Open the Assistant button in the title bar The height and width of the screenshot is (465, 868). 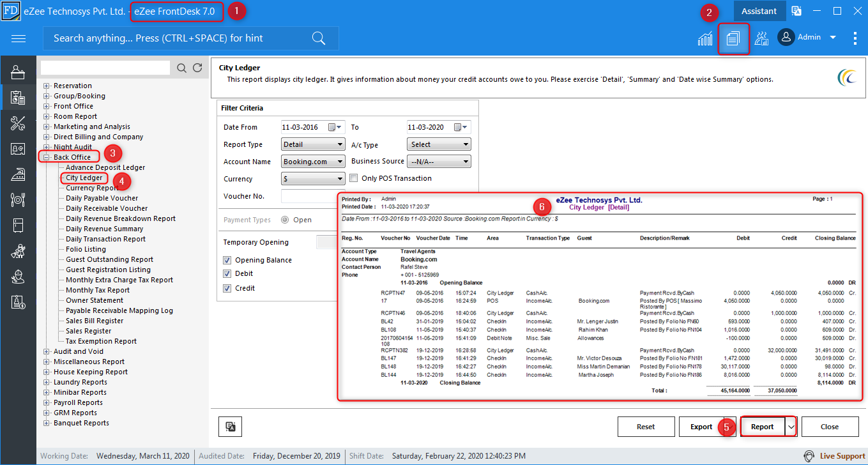click(x=759, y=11)
